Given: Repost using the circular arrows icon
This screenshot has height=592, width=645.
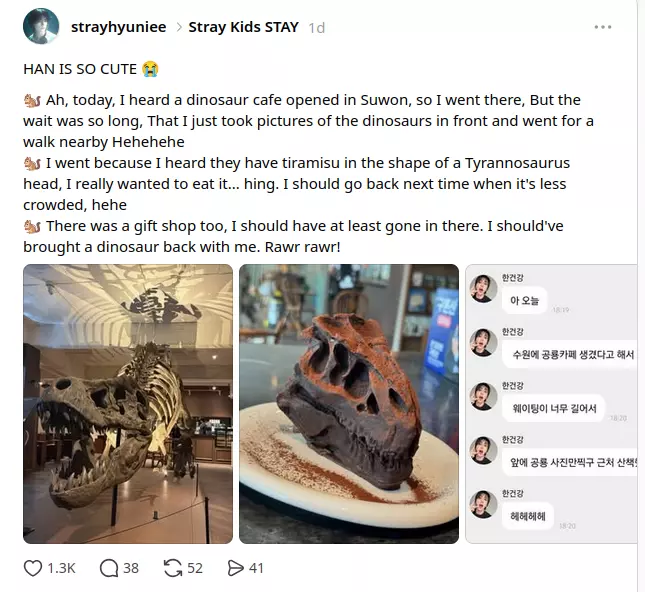Looking at the screenshot, I should point(172,568).
